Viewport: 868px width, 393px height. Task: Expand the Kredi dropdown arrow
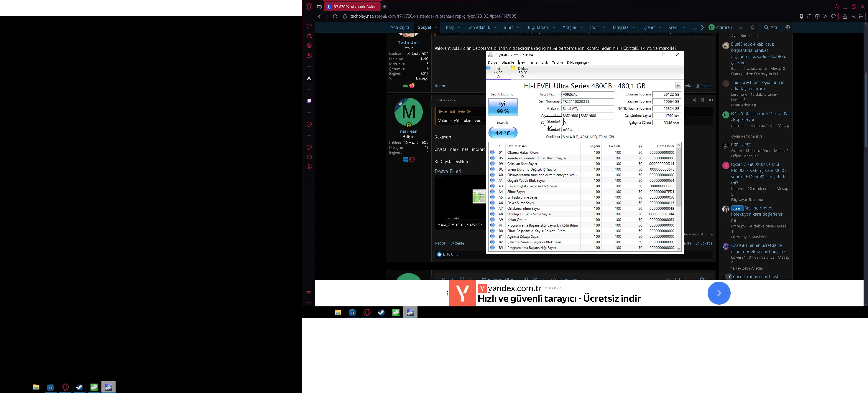(683, 27)
